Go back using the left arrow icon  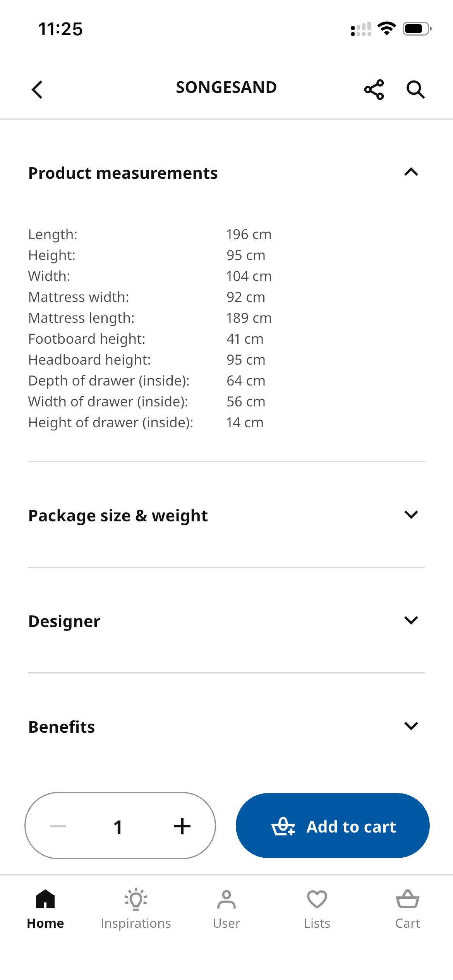(x=37, y=90)
